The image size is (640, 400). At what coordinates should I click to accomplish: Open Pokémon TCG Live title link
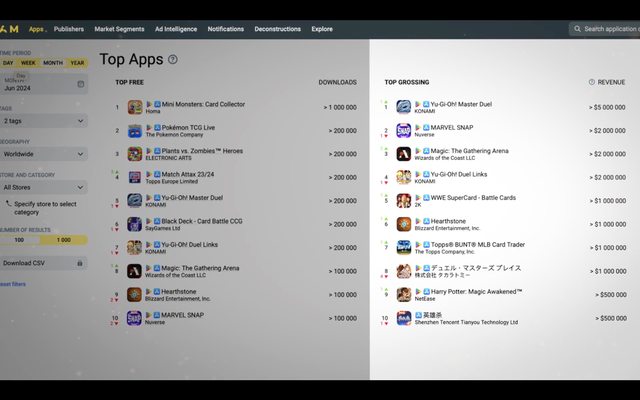point(188,127)
